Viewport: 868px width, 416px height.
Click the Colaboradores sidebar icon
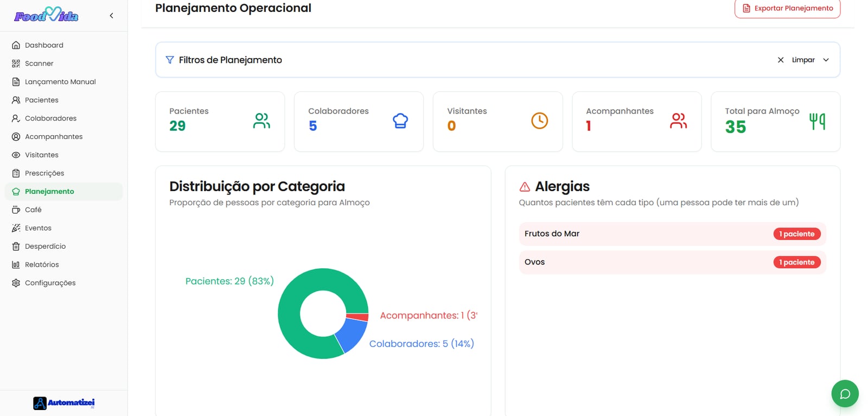(16, 118)
